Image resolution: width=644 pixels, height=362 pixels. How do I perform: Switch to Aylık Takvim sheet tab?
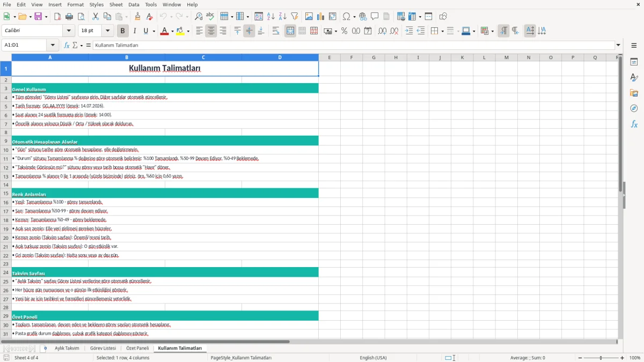67,349
